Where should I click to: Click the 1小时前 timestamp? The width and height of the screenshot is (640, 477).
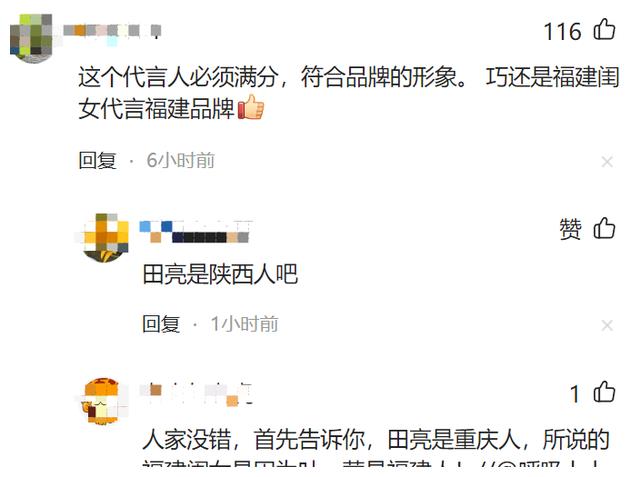(244, 324)
